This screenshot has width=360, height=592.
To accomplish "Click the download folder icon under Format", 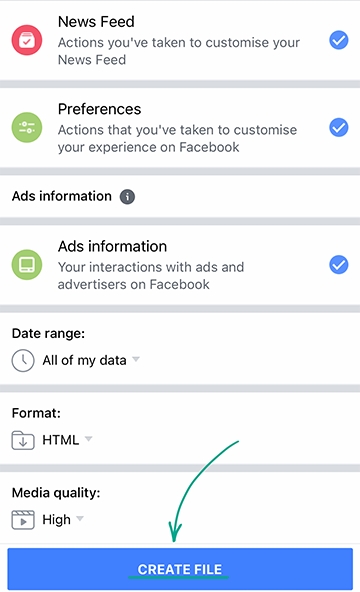I will click(23, 440).
